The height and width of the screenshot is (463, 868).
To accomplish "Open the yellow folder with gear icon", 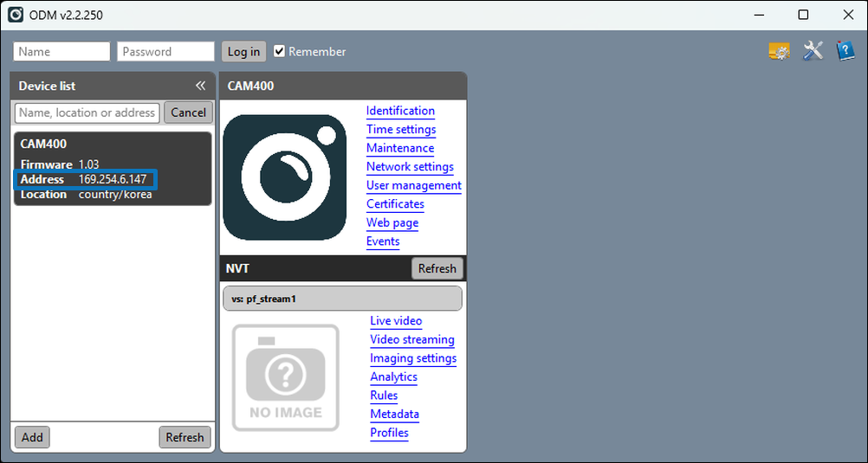I will tap(780, 51).
